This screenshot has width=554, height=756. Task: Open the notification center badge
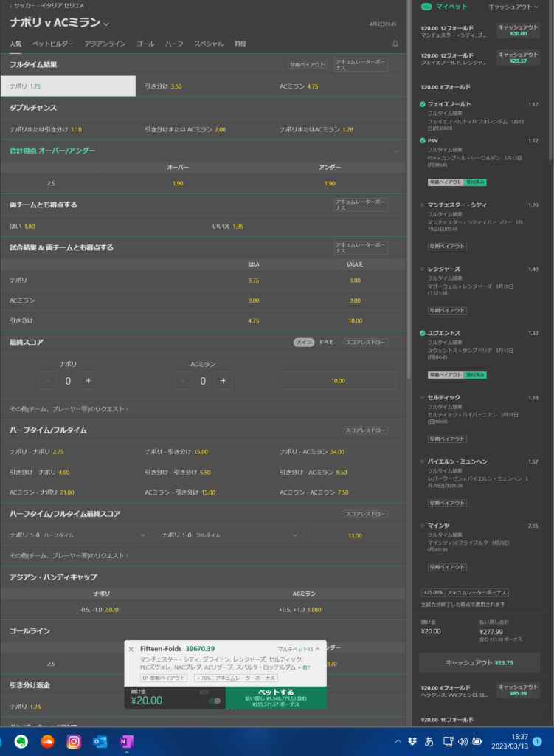[537, 741]
